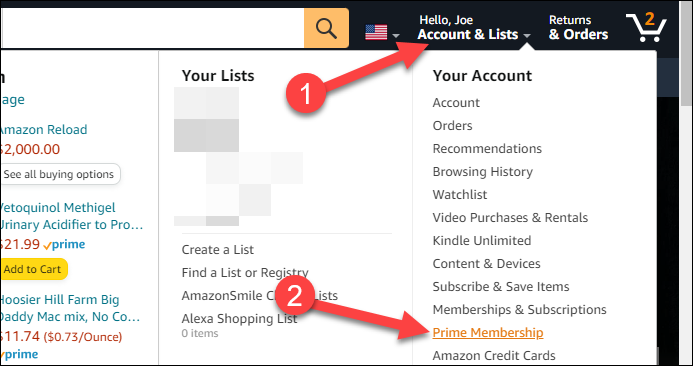Open the Account & Lists dropdown
Viewport: 693px width, 366px height.
coord(474,28)
